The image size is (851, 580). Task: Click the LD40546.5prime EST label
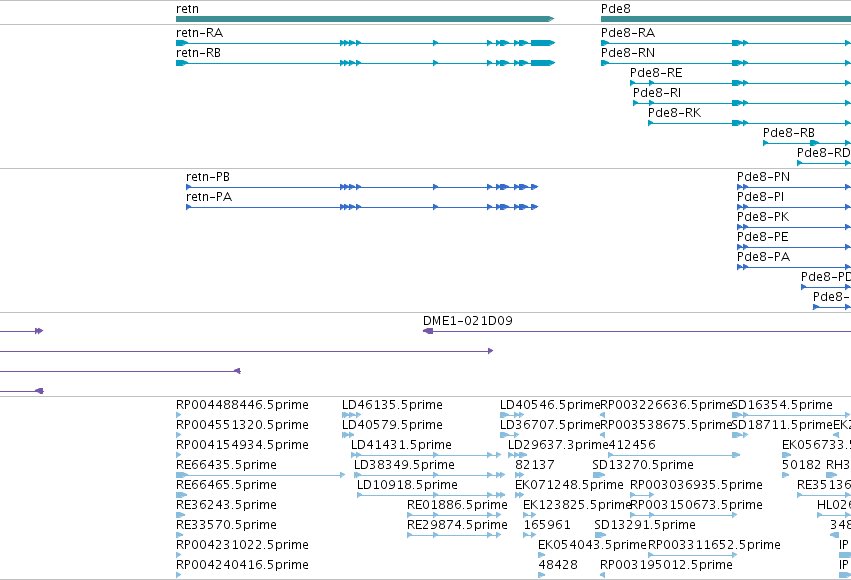click(550, 405)
